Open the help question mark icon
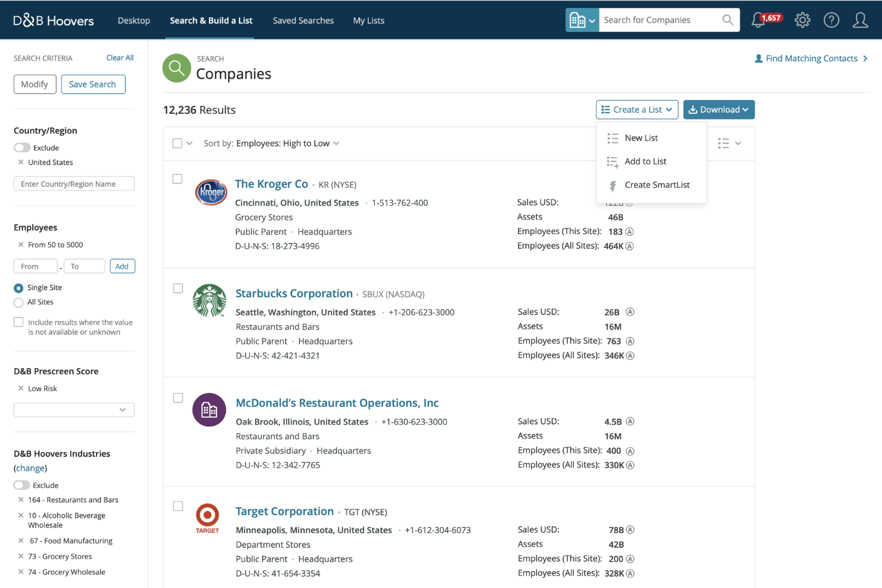Screen dimensions: 882x588 pyautogui.click(x=831, y=20)
